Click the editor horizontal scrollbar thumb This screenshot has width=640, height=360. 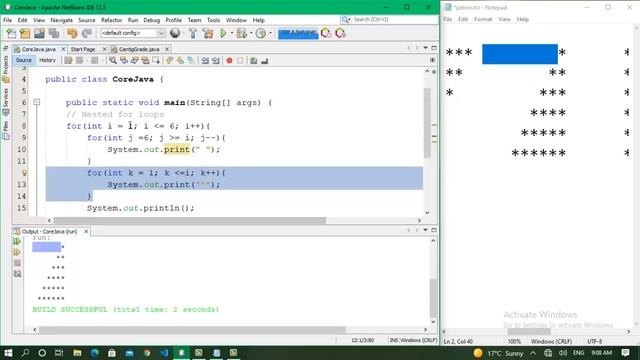[x=190, y=220]
